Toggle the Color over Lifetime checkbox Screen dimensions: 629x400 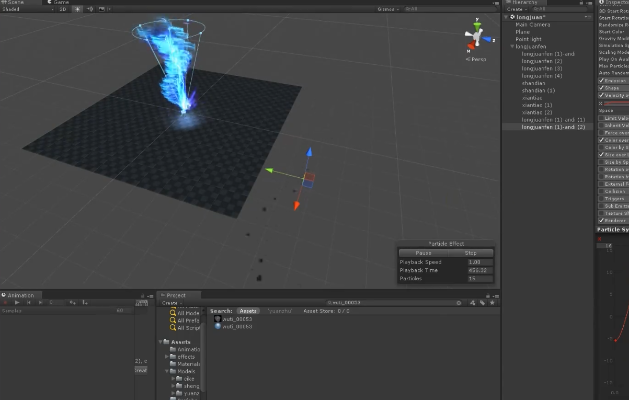(x=601, y=140)
